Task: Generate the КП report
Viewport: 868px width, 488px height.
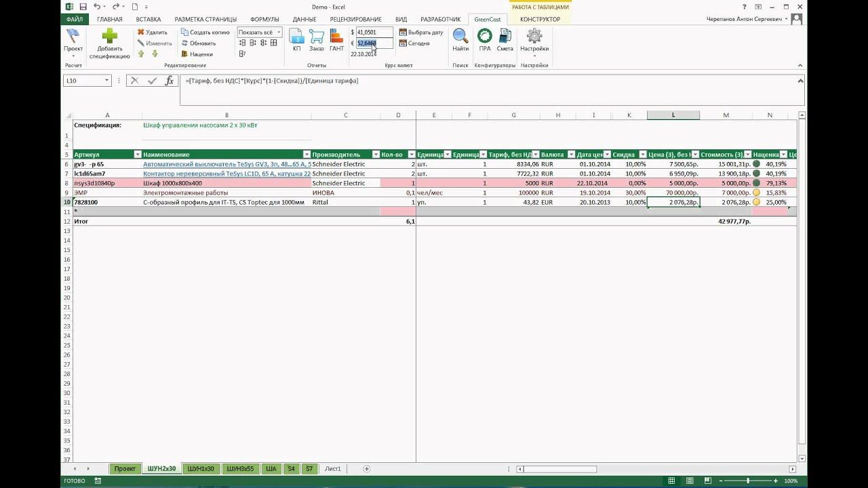Action: [x=296, y=40]
